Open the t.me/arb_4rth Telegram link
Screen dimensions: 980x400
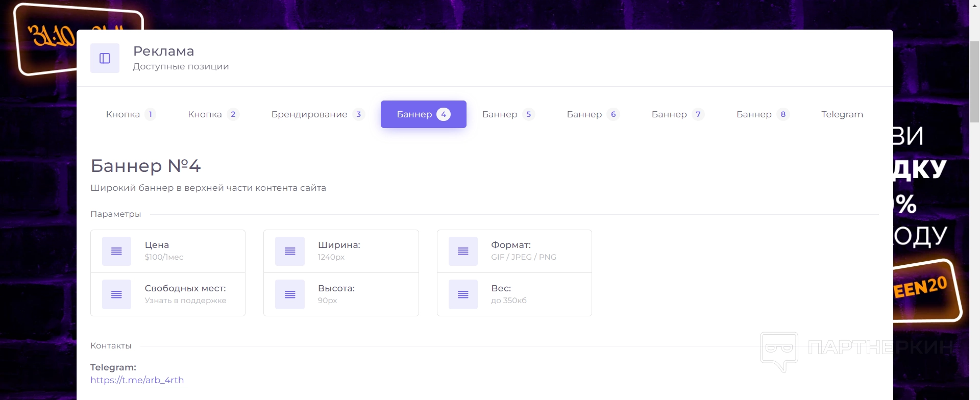pyautogui.click(x=137, y=380)
